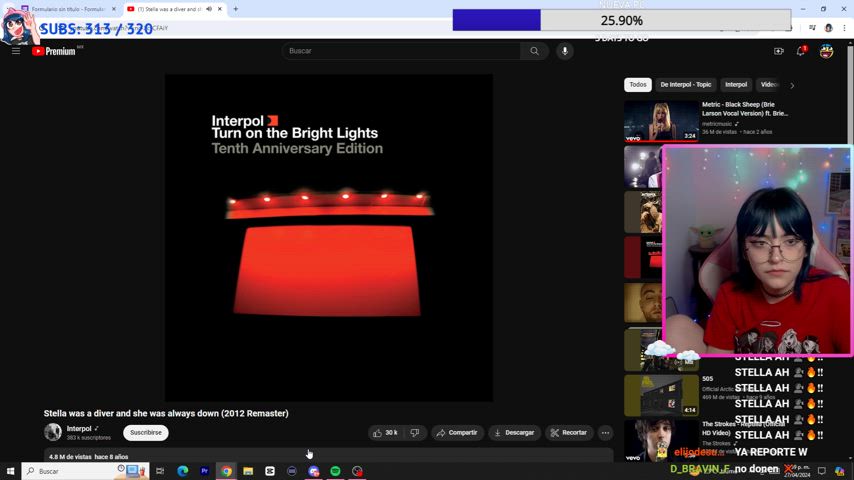The width and height of the screenshot is (854, 480).
Task: Click the Interpol album art video player
Action: [329, 238]
